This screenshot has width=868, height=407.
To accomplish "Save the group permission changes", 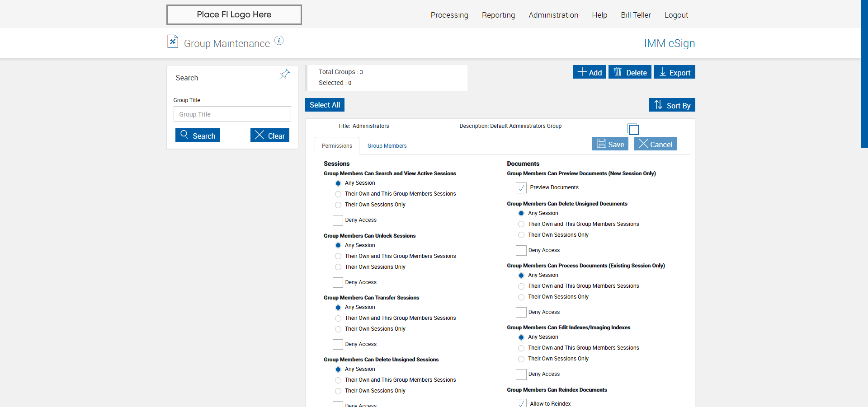I will 610,144.
